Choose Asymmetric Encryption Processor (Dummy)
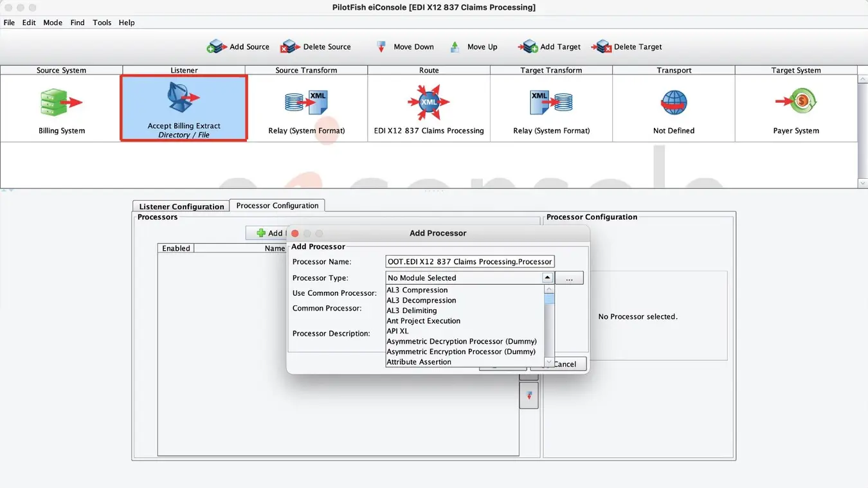This screenshot has height=488, width=868. tap(465, 352)
